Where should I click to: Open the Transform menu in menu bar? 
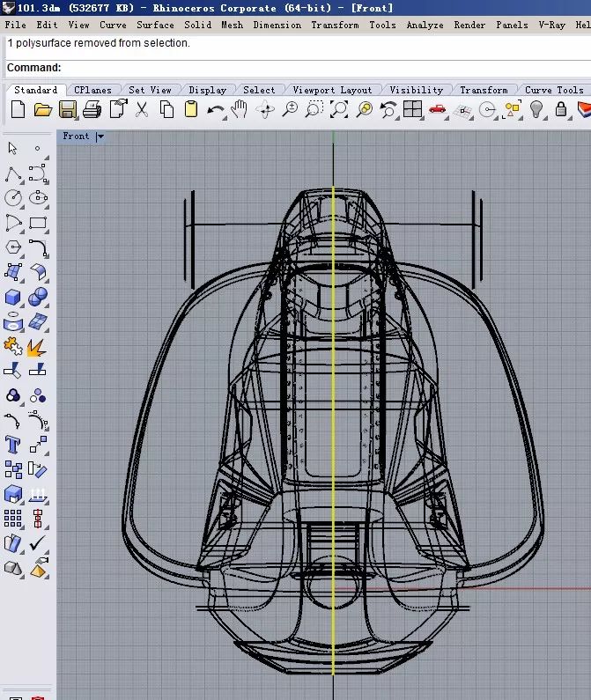[335, 25]
